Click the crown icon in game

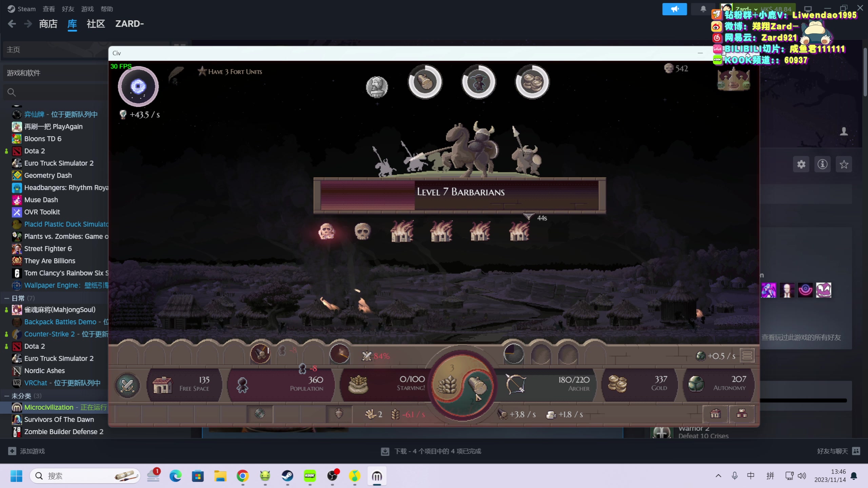pyautogui.click(x=733, y=80)
